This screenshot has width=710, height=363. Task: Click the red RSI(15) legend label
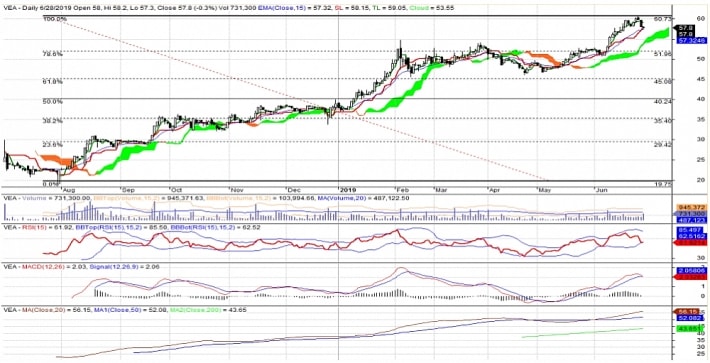[x=34, y=227]
